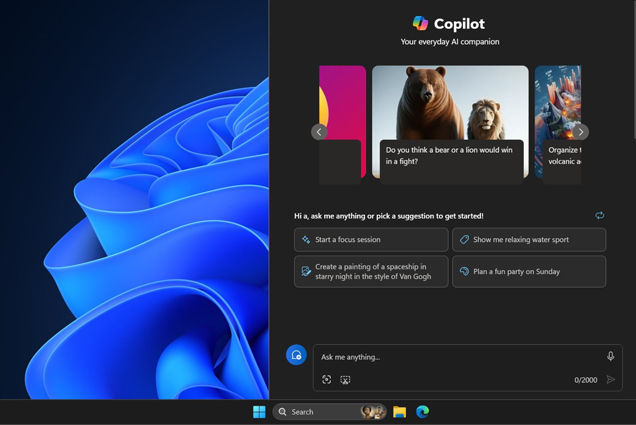The height and width of the screenshot is (425, 636).
Task: Refresh the suggestions list
Action: click(x=599, y=215)
